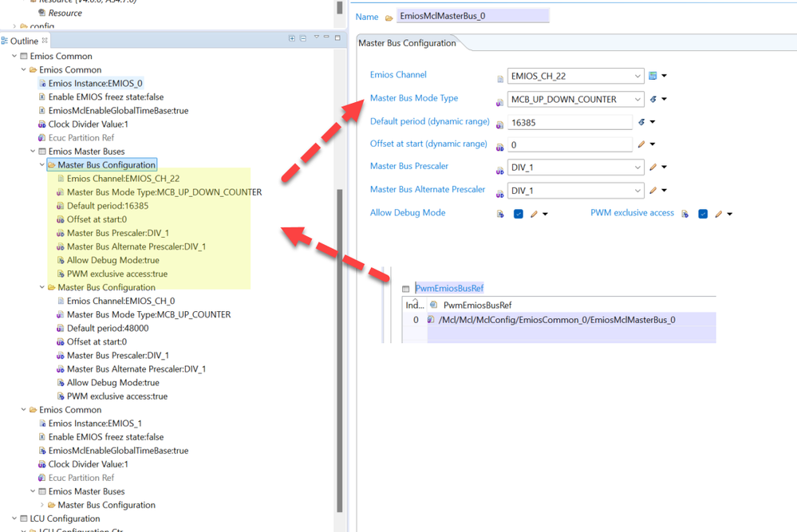Select Emios Channel:EMIOS_CH_0 tree item
This screenshot has width=797, height=532.
[x=121, y=301]
